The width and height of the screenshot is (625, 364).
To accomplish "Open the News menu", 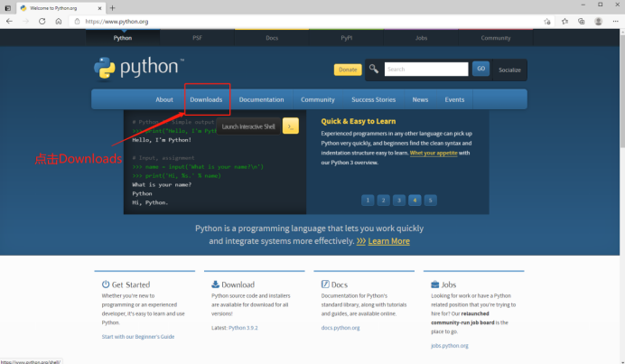I will pos(420,99).
